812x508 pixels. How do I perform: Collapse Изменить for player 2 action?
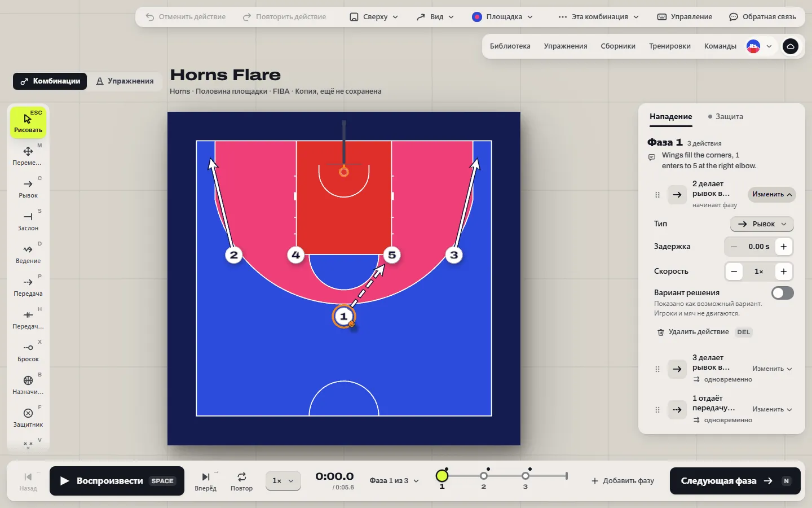coord(772,194)
